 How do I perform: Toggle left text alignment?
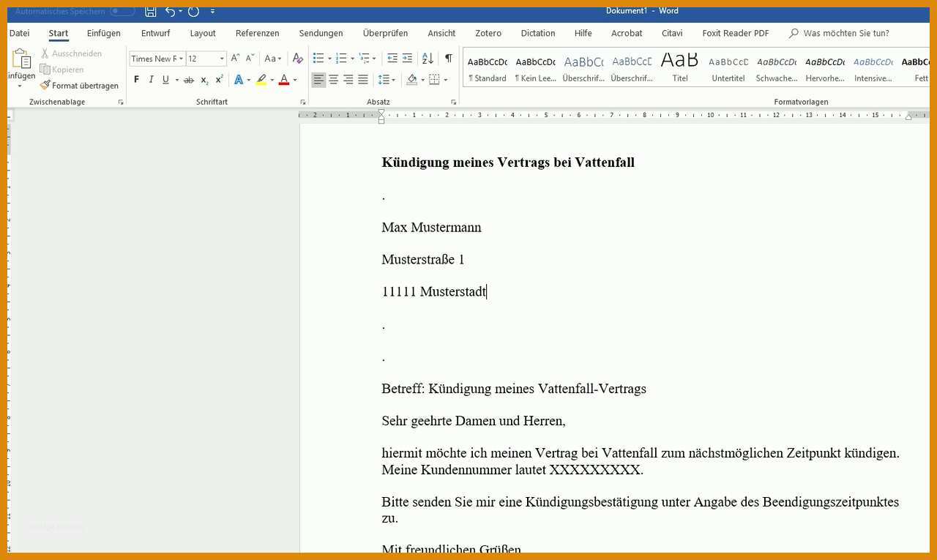point(318,80)
